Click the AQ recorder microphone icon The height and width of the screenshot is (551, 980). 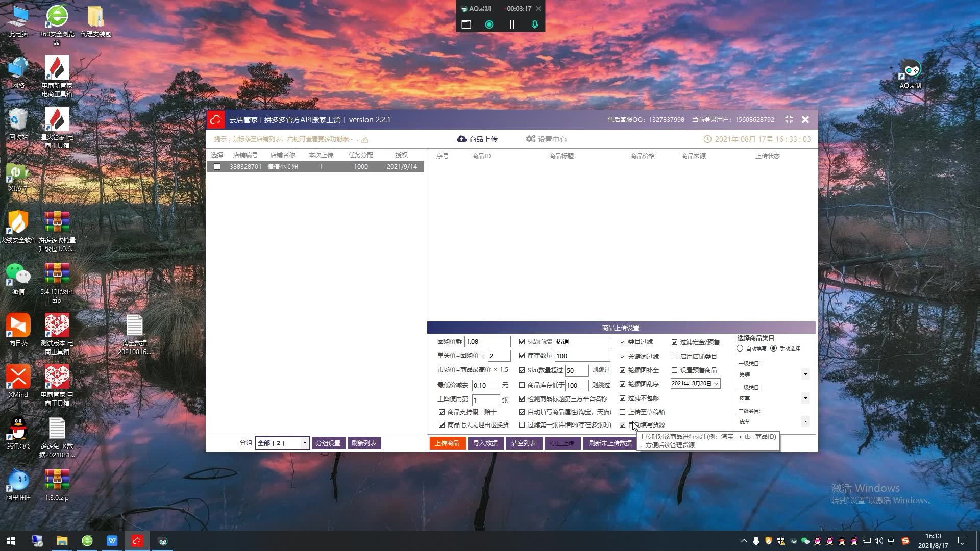534,24
